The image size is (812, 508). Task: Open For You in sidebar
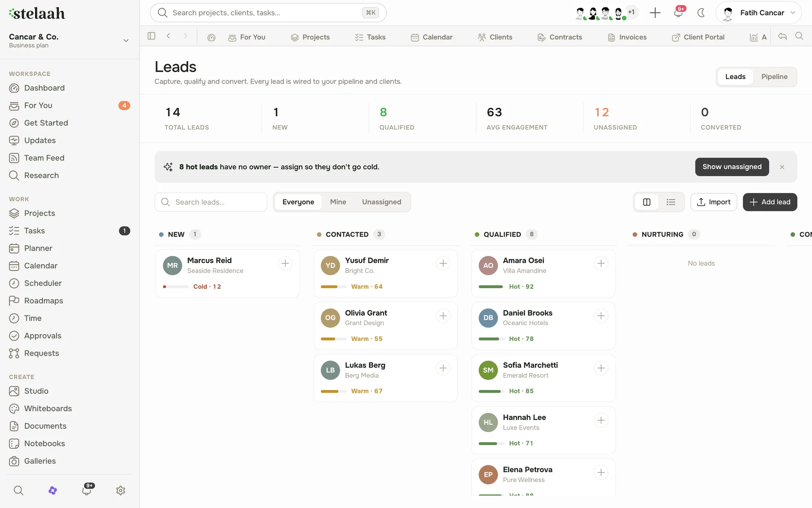[69, 105]
